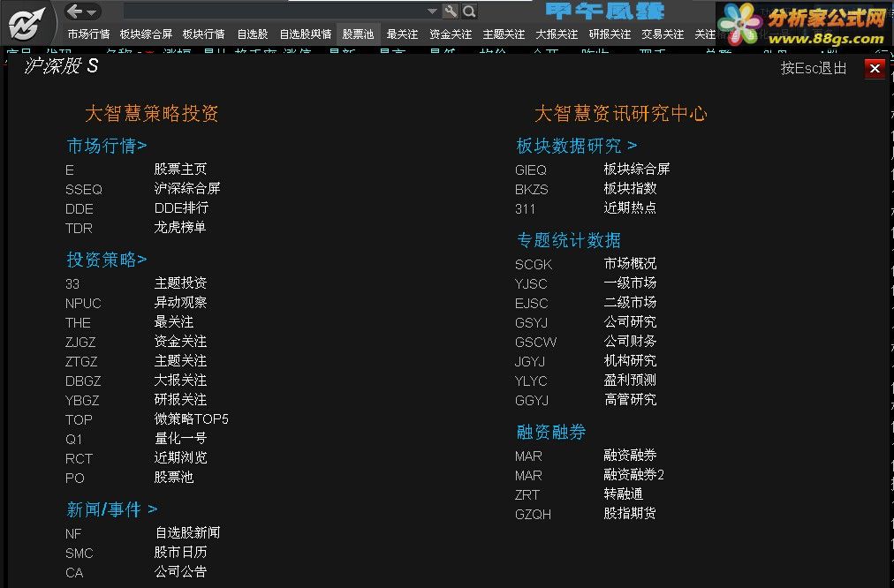Open the 资金关注 top menu tab
The image size is (894, 588).
click(x=451, y=34)
